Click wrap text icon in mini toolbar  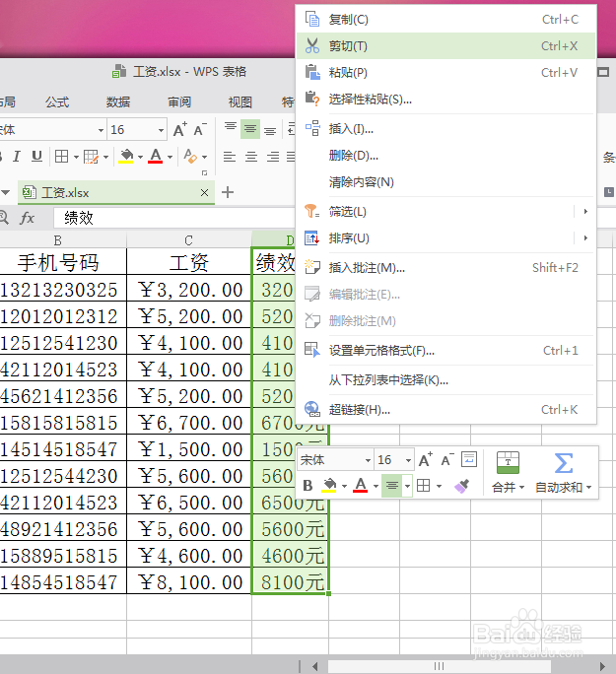[469, 459]
